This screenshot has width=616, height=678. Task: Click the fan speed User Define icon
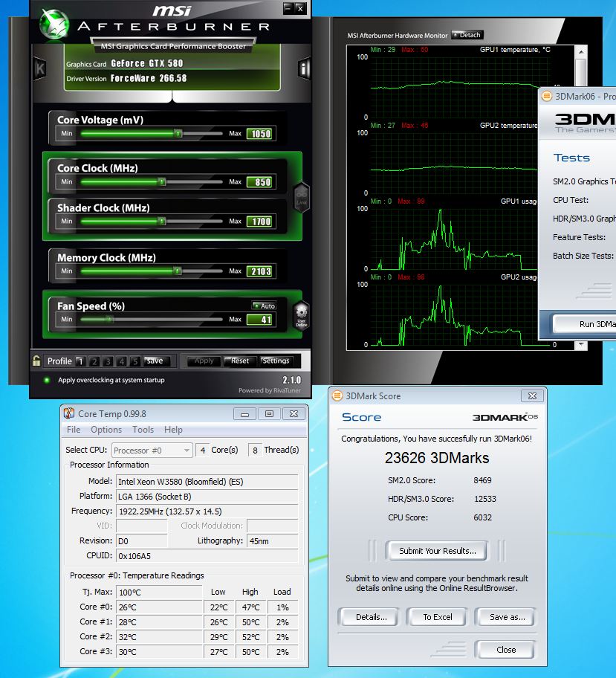tap(301, 315)
